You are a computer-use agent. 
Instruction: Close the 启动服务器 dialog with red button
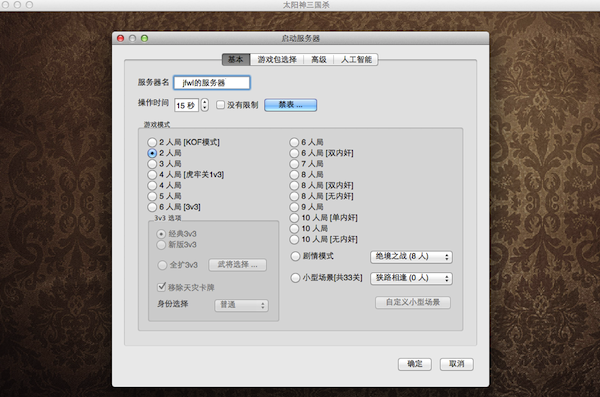121,38
